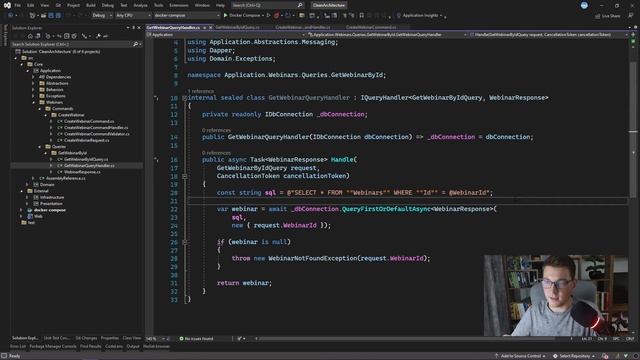Open the Debug menu
The height and width of the screenshot is (360, 640).
108,5
